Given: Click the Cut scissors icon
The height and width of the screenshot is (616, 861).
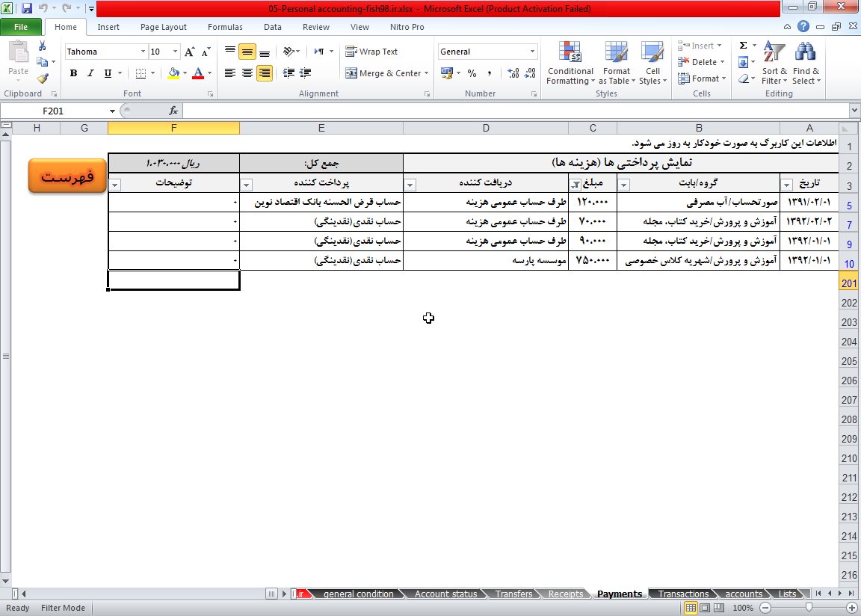Looking at the screenshot, I should pos(43,46).
